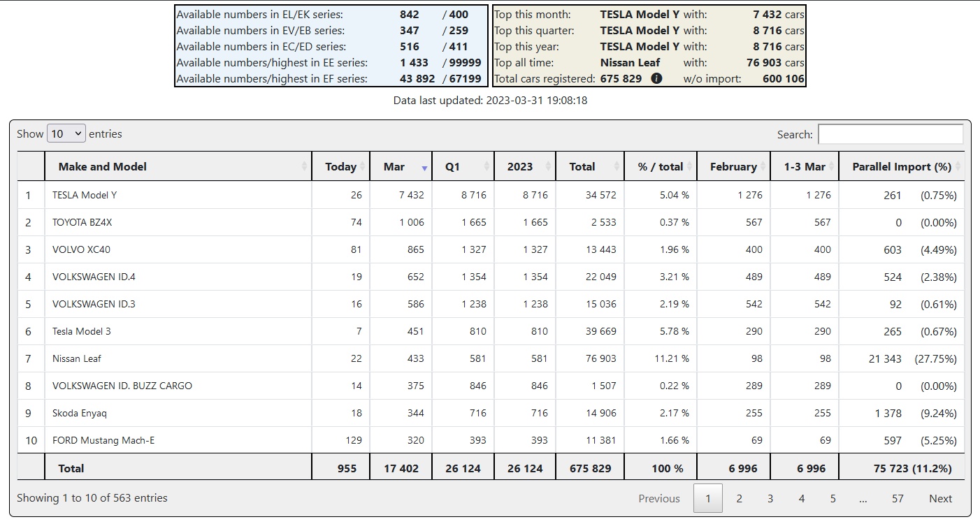The width and height of the screenshot is (980, 524).
Task: Click the 11.21 % share cell
Action: (x=661, y=358)
